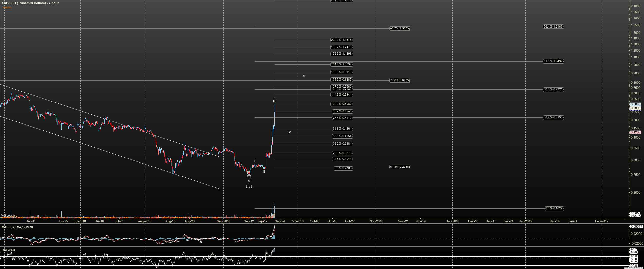Click the 23.6%(0.3273) retracement label
644x269 pixels.
point(343,153)
